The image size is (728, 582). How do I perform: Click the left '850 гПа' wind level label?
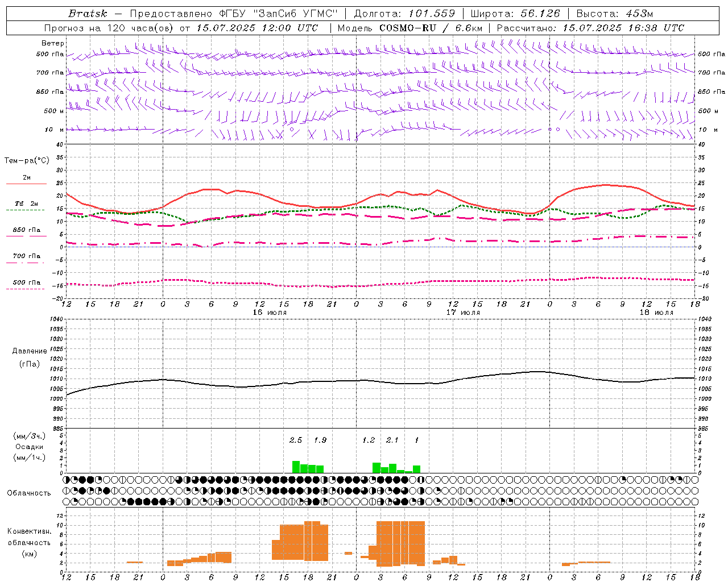click(50, 92)
